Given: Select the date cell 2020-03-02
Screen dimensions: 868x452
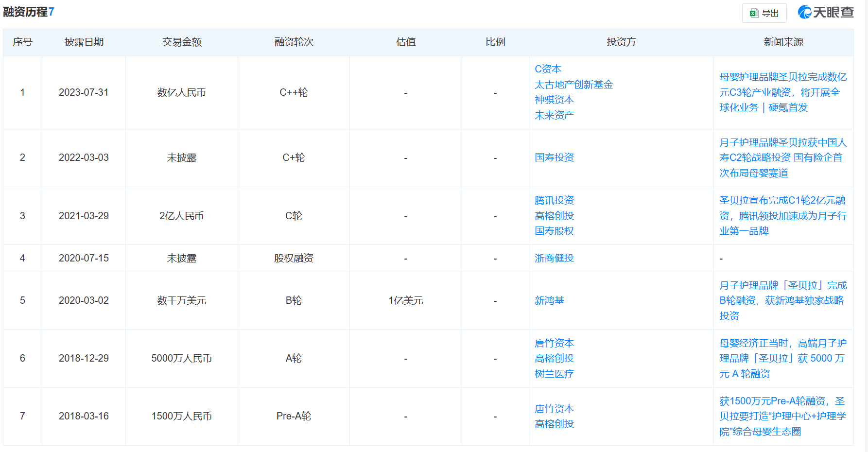Looking at the screenshot, I should pyautogui.click(x=84, y=300).
